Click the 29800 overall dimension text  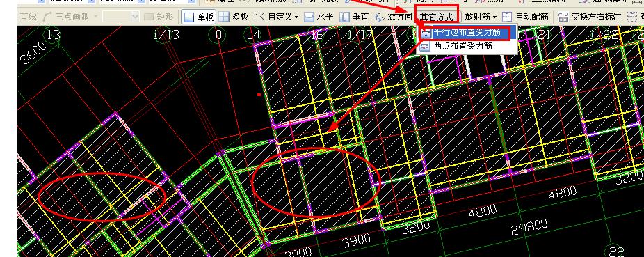tap(529, 227)
